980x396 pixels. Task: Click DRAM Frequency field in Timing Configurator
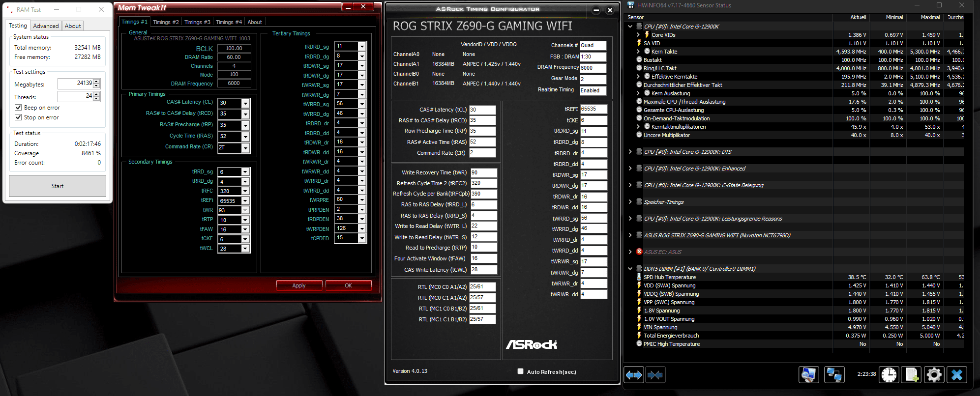click(x=593, y=68)
